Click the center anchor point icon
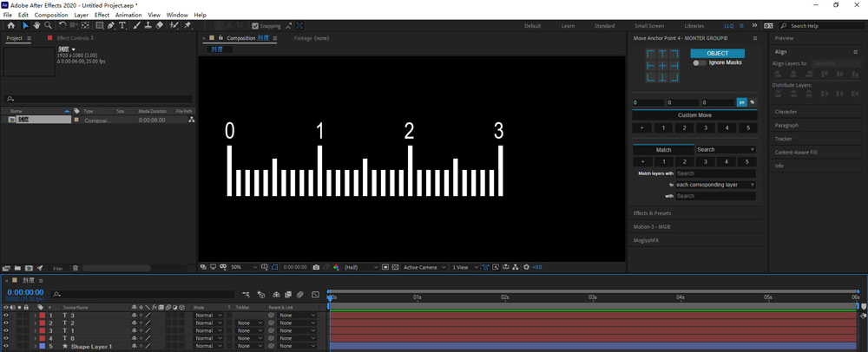 click(662, 66)
